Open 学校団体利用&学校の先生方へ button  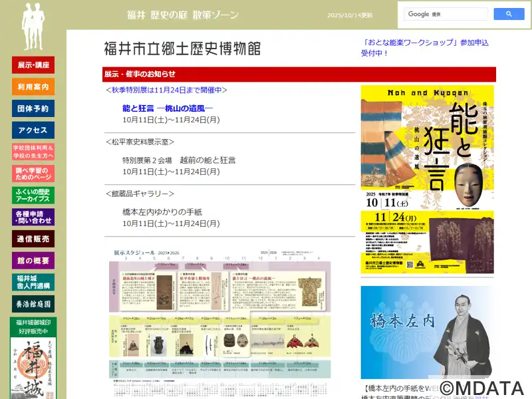(33, 152)
